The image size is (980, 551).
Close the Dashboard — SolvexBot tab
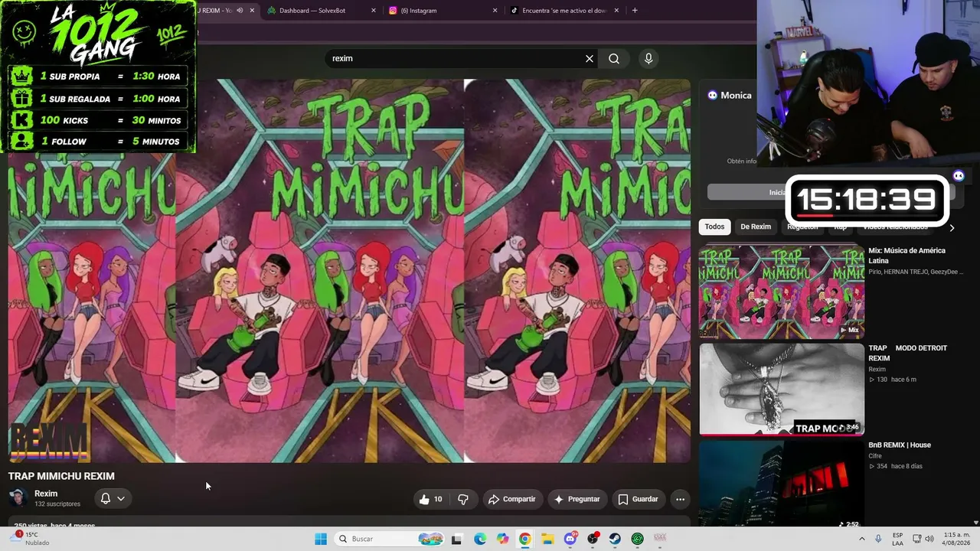[374, 11]
